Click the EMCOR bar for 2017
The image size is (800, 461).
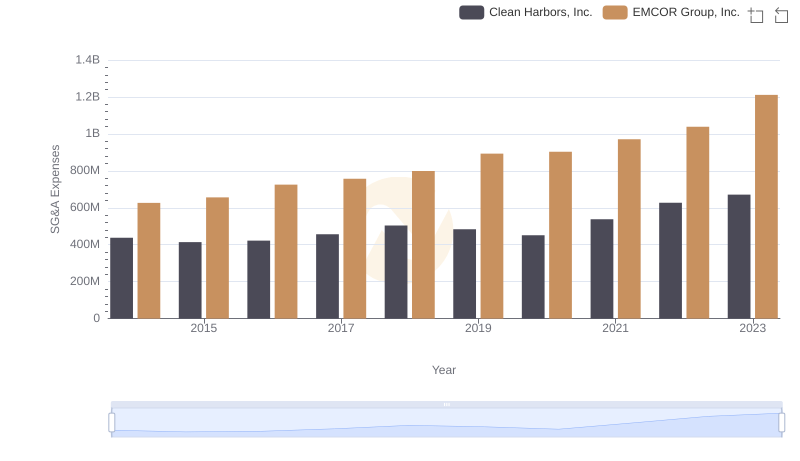point(355,249)
